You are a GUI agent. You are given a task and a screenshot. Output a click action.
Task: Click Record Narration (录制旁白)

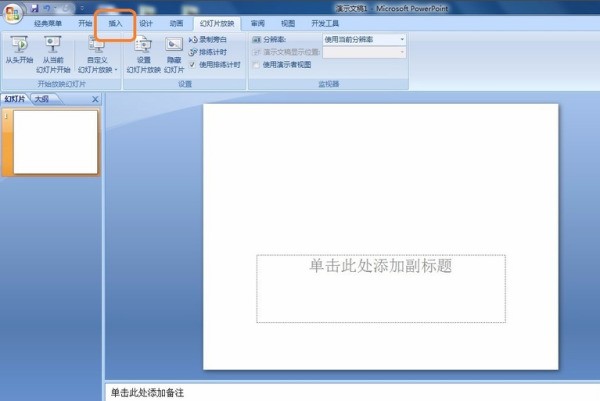tap(213, 39)
